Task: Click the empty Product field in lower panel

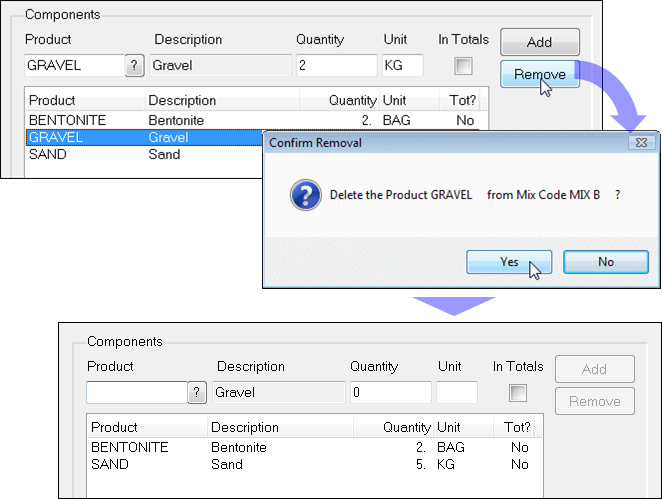Action: pos(137,393)
